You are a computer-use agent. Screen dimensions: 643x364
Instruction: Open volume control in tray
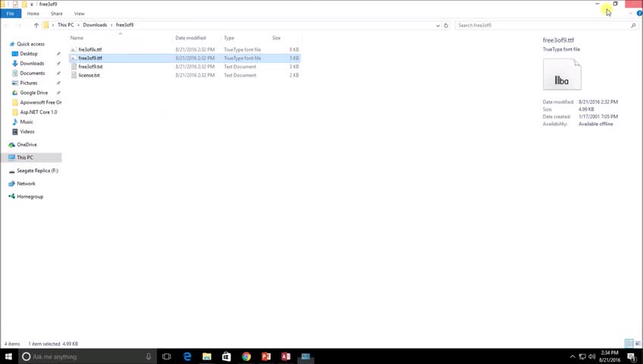tap(591, 356)
